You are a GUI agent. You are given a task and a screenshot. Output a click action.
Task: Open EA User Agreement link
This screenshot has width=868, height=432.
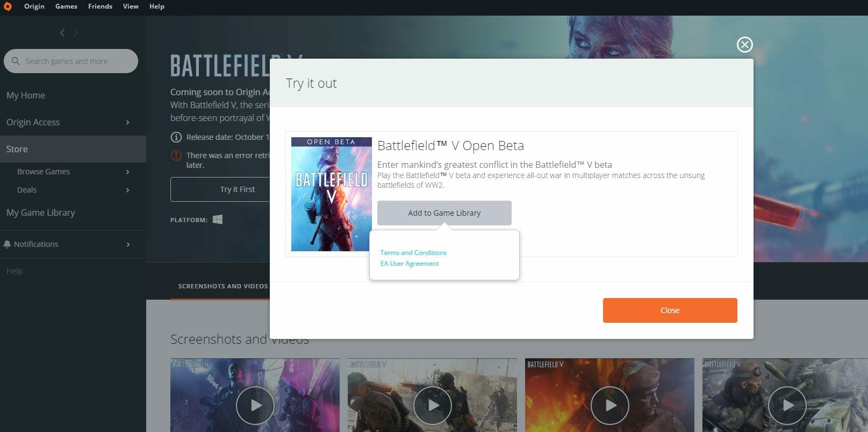410,263
